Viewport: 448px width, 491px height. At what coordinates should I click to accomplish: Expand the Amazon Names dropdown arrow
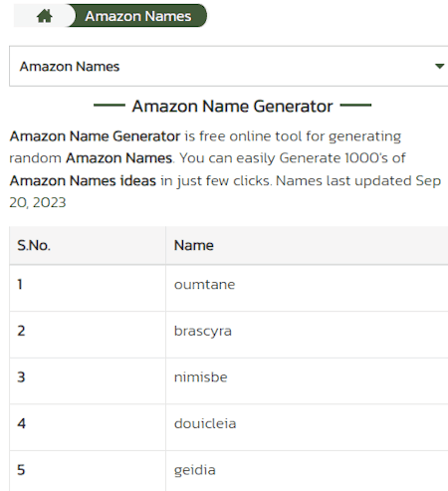point(439,66)
